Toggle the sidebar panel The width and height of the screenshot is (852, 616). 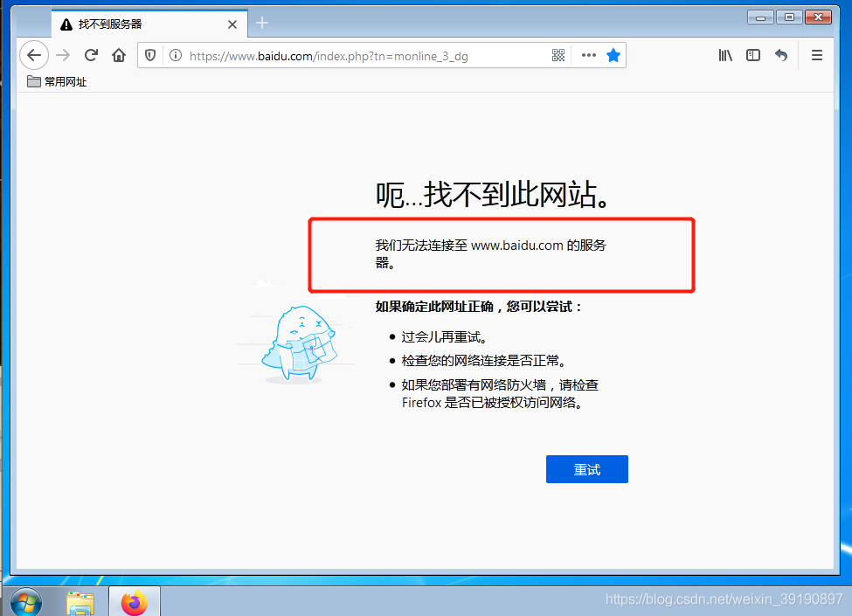tap(752, 54)
